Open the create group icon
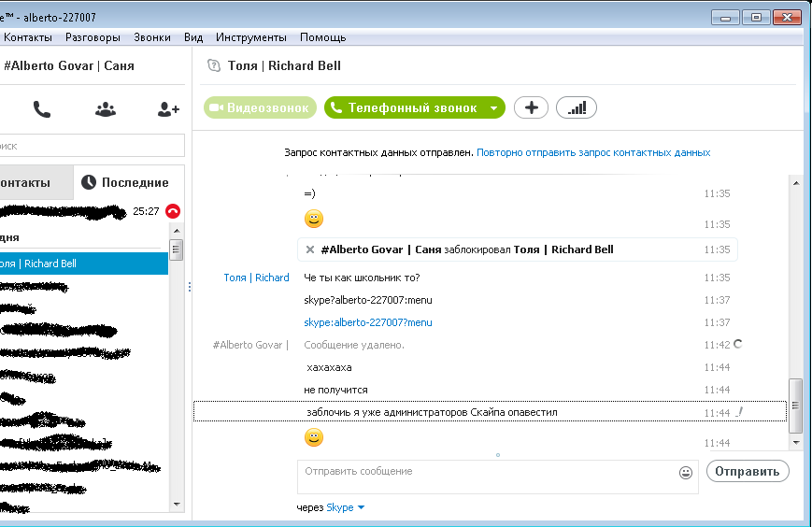Viewport: 812px width, 527px height. 106,109
